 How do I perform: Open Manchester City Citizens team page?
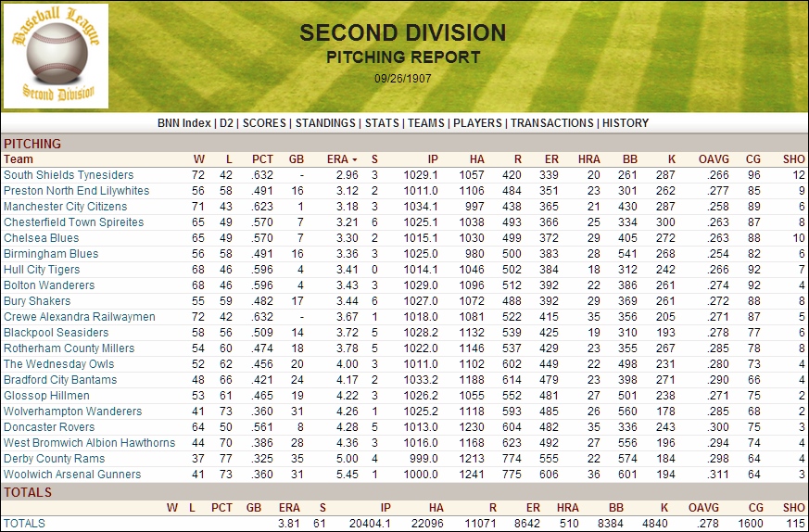(x=65, y=207)
